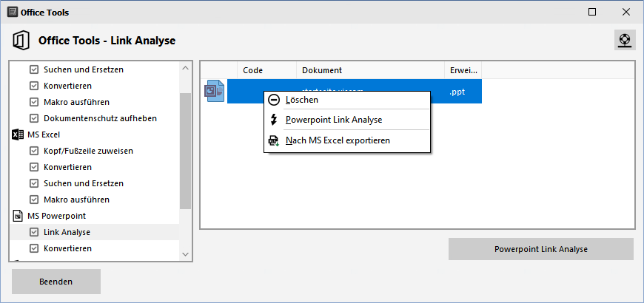Sort by the Erwei... column header
Image resolution: width=644 pixels, height=303 pixels.
[463, 70]
